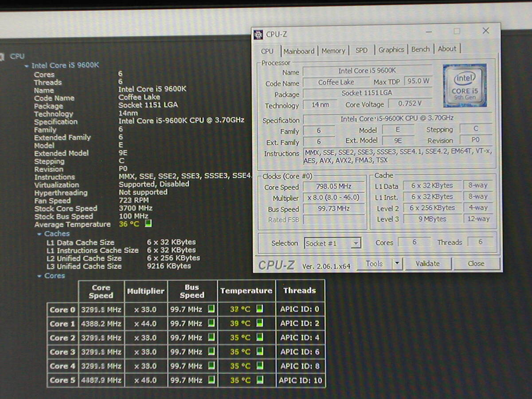Click the CPU-Z Cores count field
532x399 pixels.
[415, 242]
